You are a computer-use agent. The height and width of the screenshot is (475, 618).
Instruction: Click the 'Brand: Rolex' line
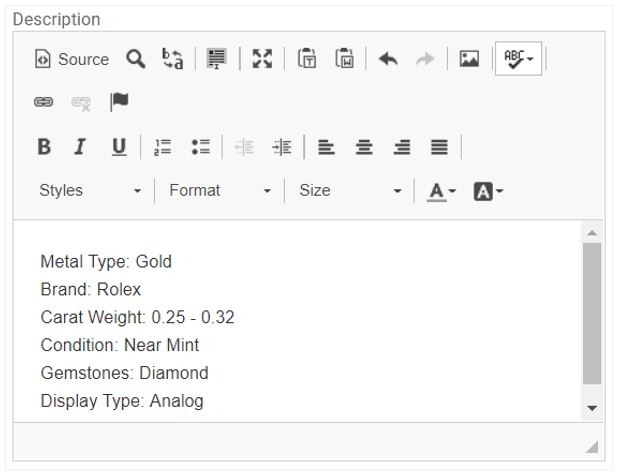[91, 289]
